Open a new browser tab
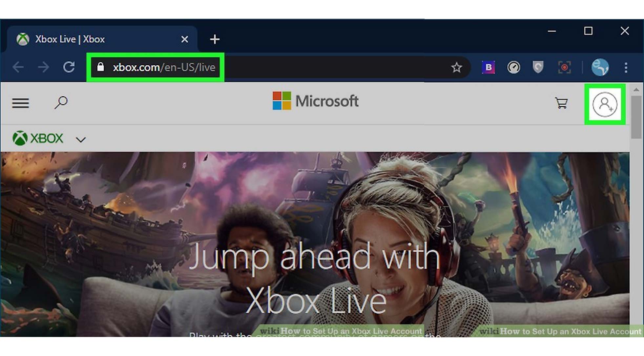 click(x=215, y=39)
